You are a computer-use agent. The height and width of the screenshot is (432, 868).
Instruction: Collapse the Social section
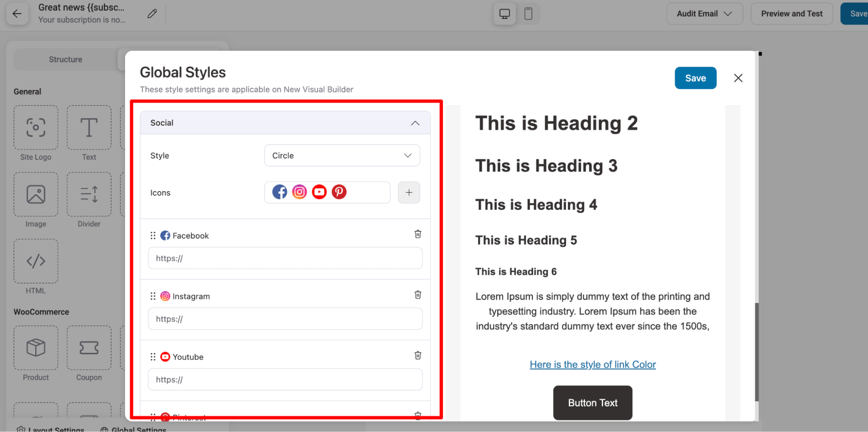coord(415,123)
